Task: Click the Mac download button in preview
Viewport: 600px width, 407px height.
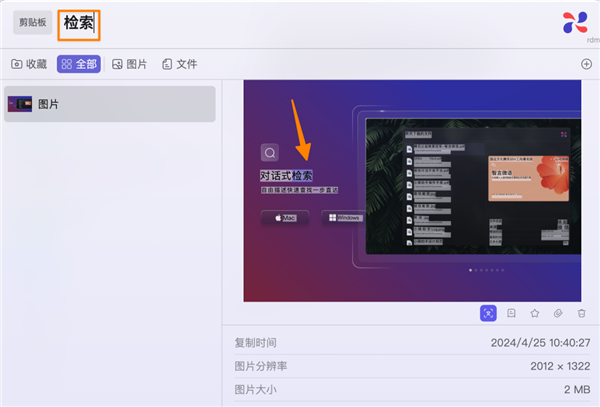Action: click(285, 217)
